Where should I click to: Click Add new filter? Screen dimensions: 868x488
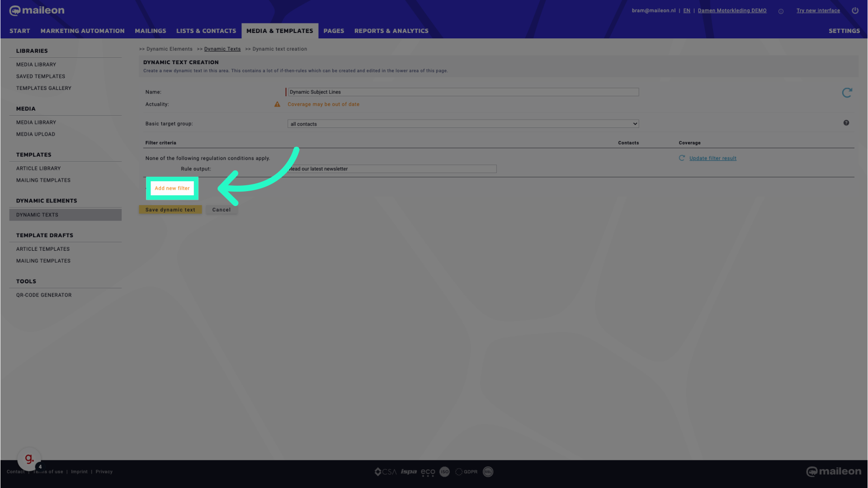(172, 188)
